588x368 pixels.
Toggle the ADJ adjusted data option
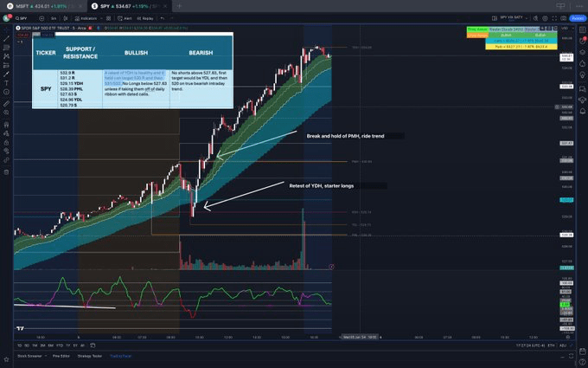tap(562, 345)
